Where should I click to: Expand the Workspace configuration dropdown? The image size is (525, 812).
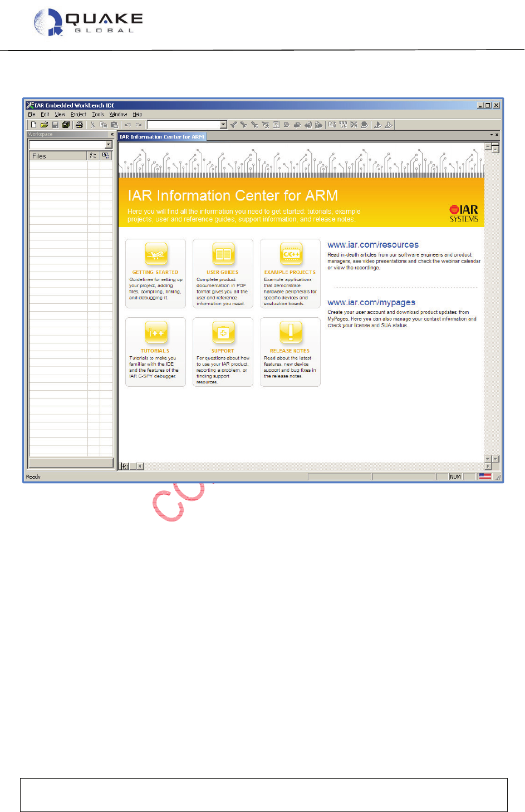pos(109,145)
